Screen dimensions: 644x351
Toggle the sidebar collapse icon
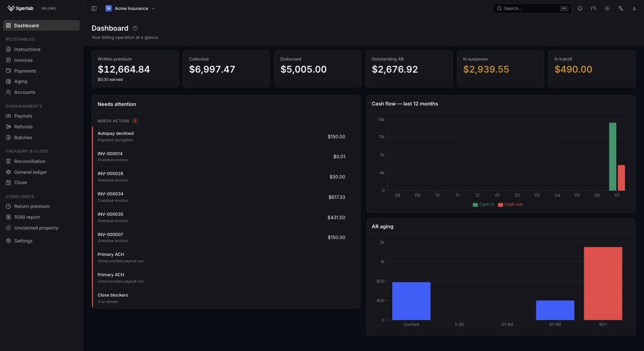(x=94, y=8)
